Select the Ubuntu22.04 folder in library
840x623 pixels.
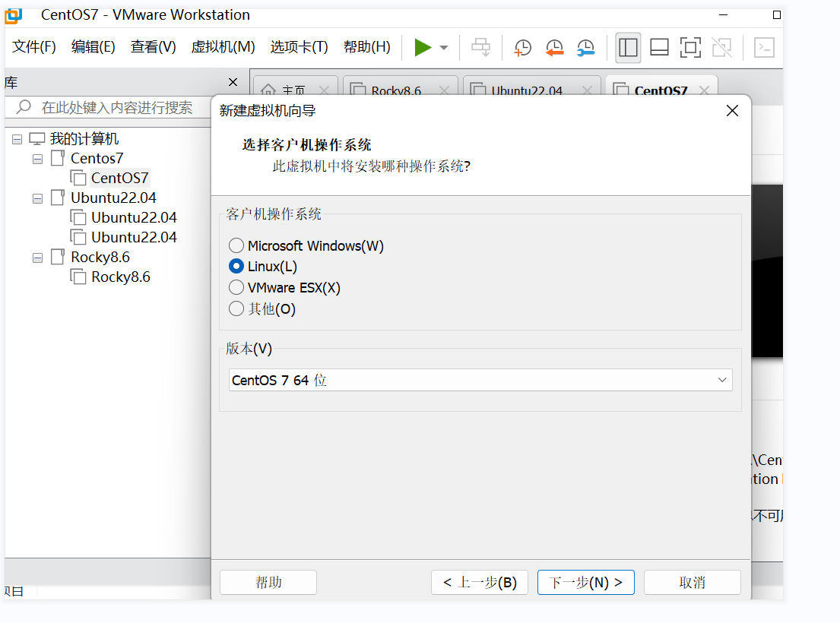click(x=113, y=198)
